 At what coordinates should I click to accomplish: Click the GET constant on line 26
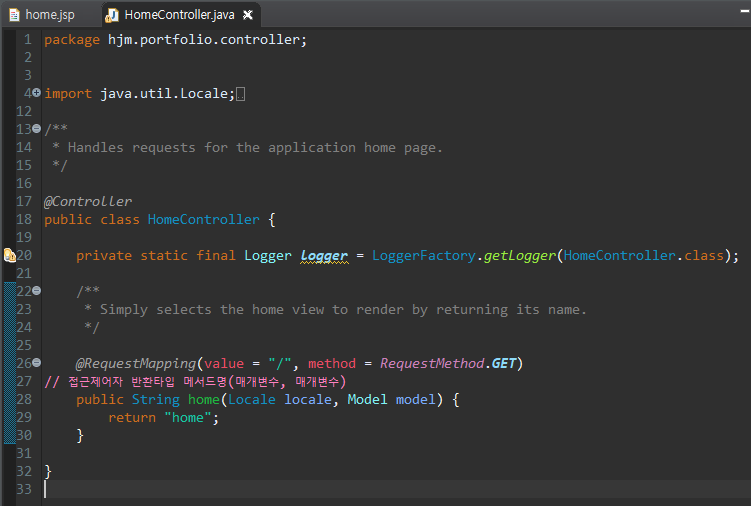click(504, 363)
